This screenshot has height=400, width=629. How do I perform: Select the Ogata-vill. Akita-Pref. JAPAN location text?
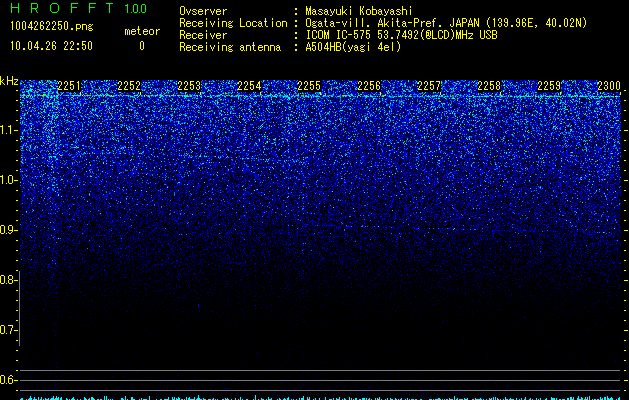446,23
